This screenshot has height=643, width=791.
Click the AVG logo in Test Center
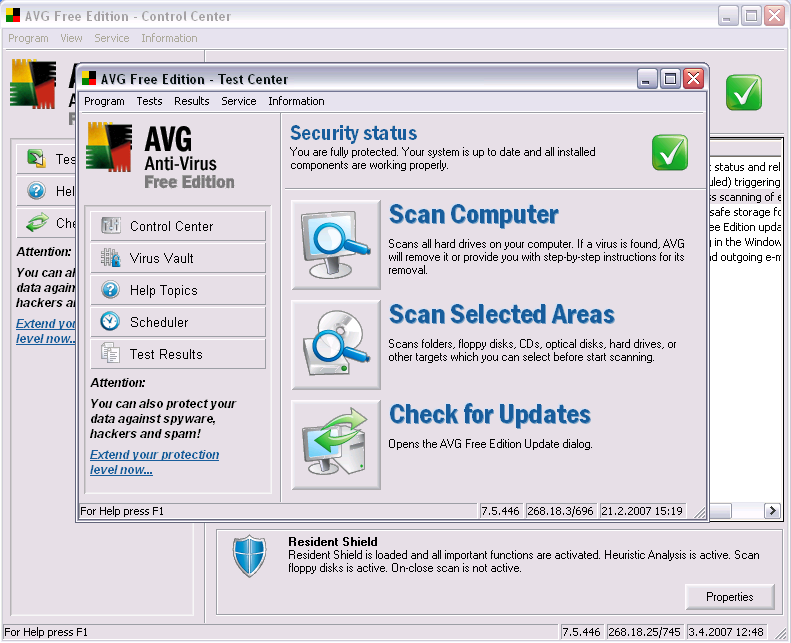pyautogui.click(x=109, y=148)
